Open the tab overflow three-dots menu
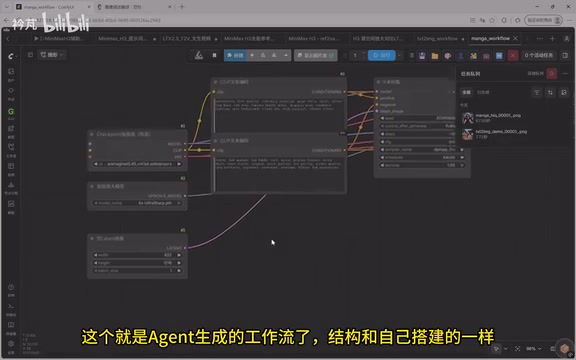 539,39
